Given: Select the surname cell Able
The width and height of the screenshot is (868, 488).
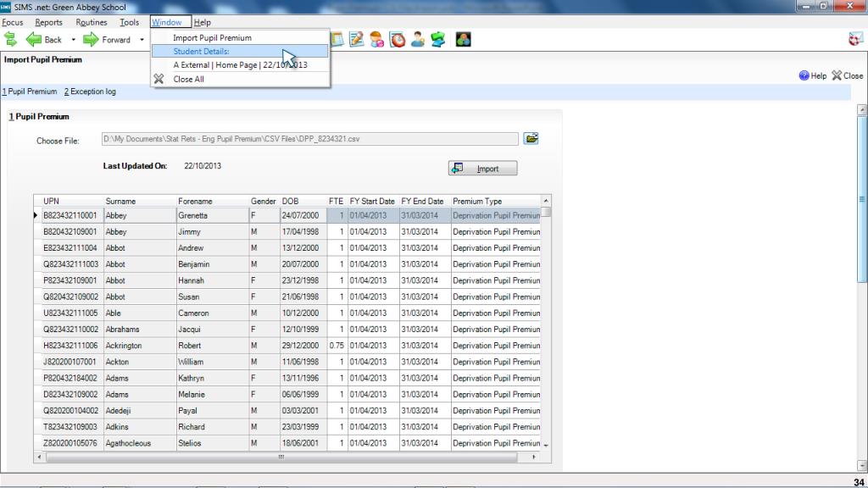Looking at the screenshot, I should 140,313.
